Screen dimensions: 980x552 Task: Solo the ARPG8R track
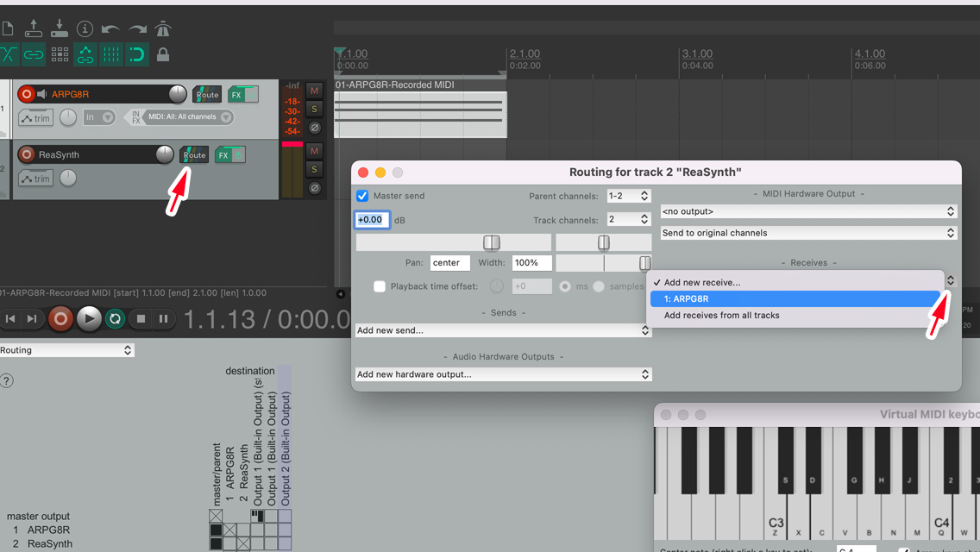click(x=314, y=110)
